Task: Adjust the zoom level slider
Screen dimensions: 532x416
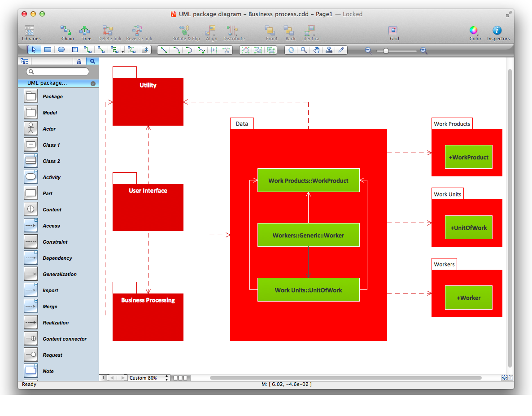Action: [x=386, y=51]
